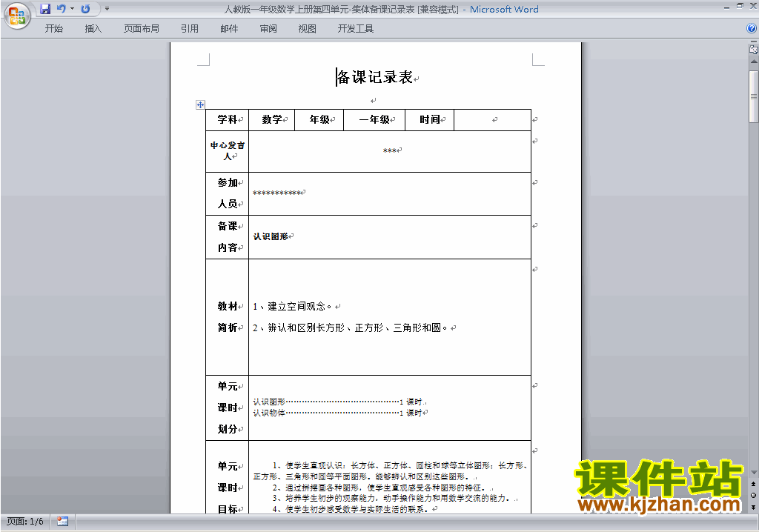Click the 单元 课时 划分 label cell

click(x=227, y=408)
